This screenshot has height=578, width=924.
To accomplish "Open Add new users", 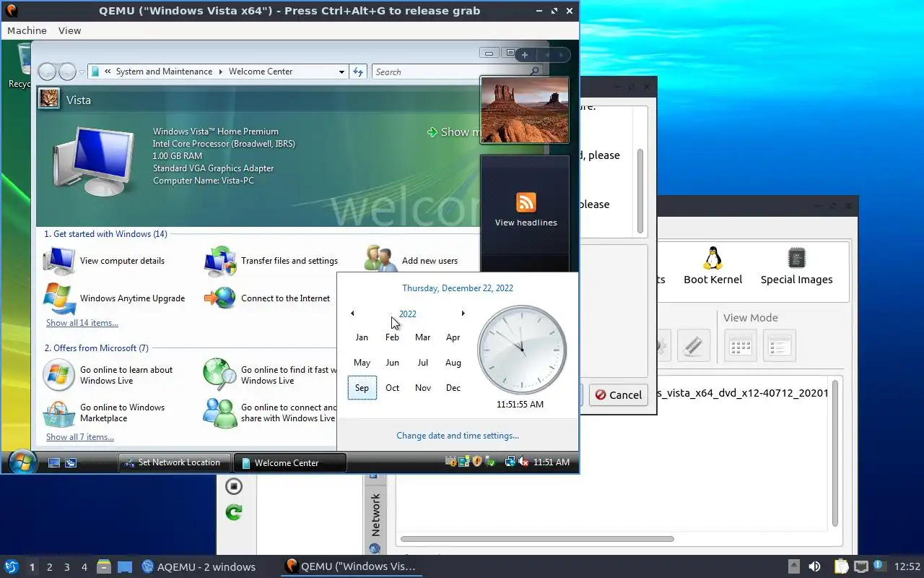I will click(x=411, y=261).
